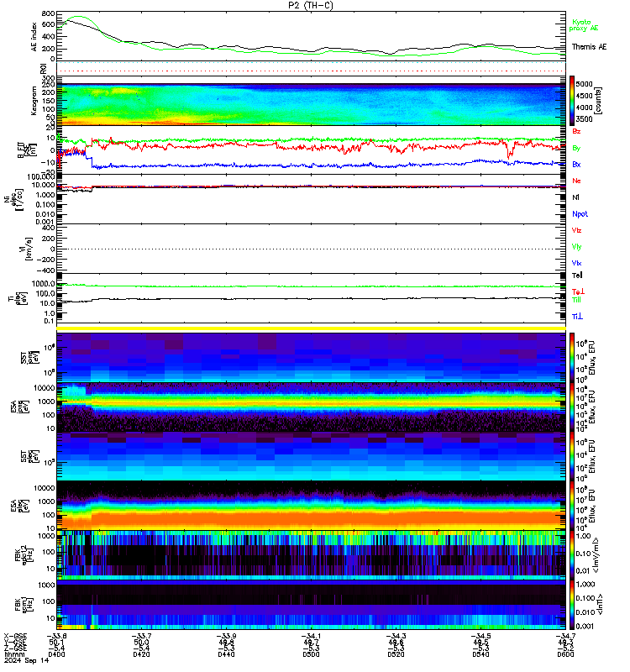Click the mV/m color bar beside FBK edc12
The width and height of the screenshot is (630, 672).
click(572, 555)
